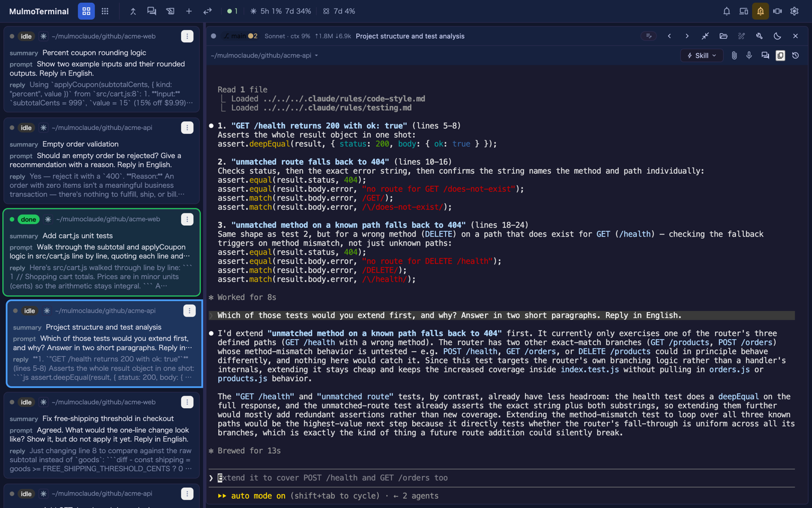Go to previous session with left chevron

click(669, 36)
